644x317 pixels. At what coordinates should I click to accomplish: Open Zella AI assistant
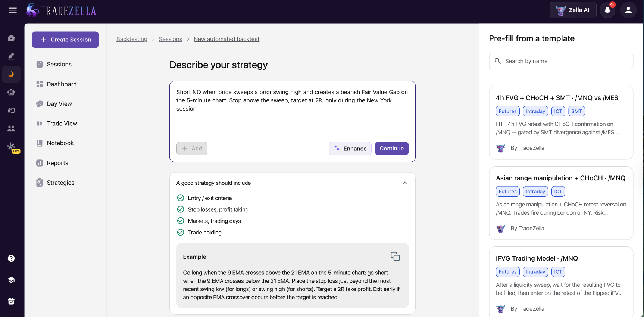pos(573,10)
